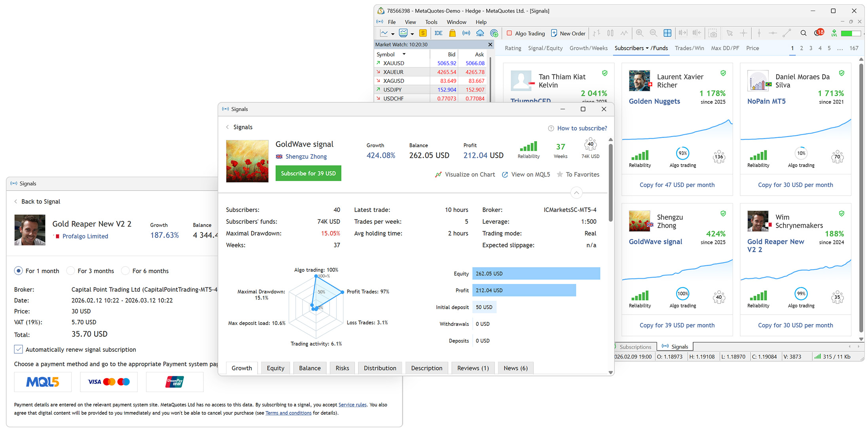Open the Terms and conditions link

pyautogui.click(x=288, y=413)
